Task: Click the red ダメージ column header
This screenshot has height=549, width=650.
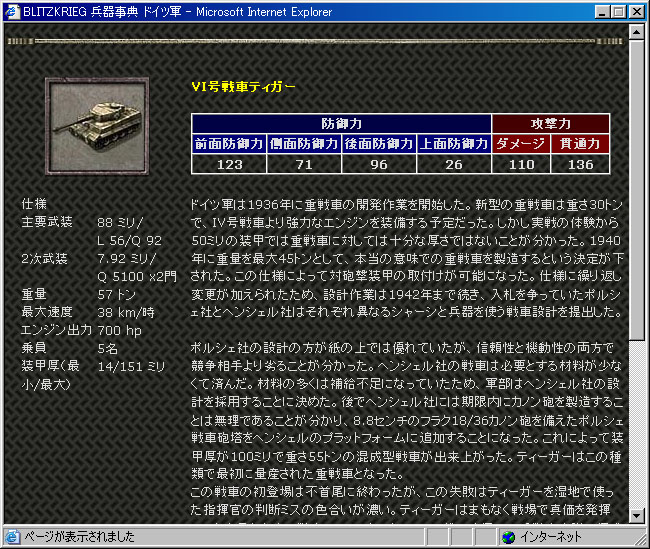Action: [x=521, y=143]
